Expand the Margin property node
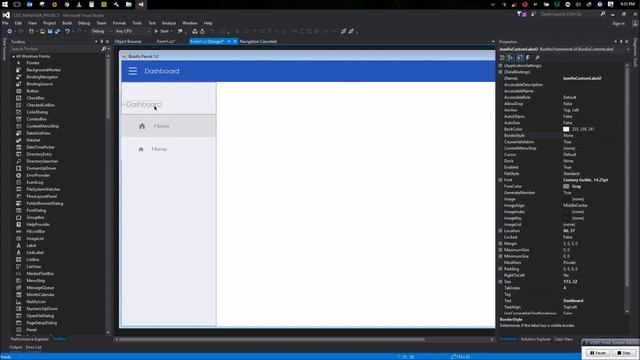Image resolution: width=640 pixels, height=360 pixels. point(501,243)
